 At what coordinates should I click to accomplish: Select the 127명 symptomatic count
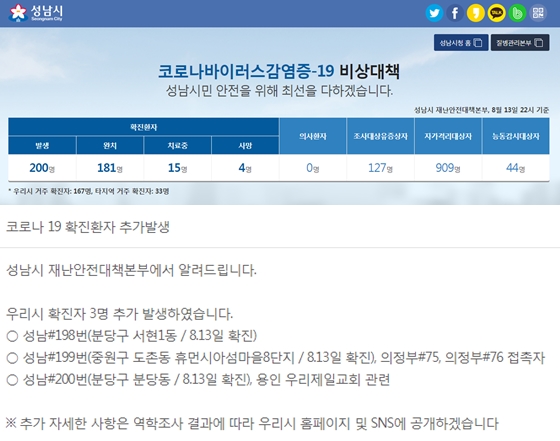click(x=380, y=167)
